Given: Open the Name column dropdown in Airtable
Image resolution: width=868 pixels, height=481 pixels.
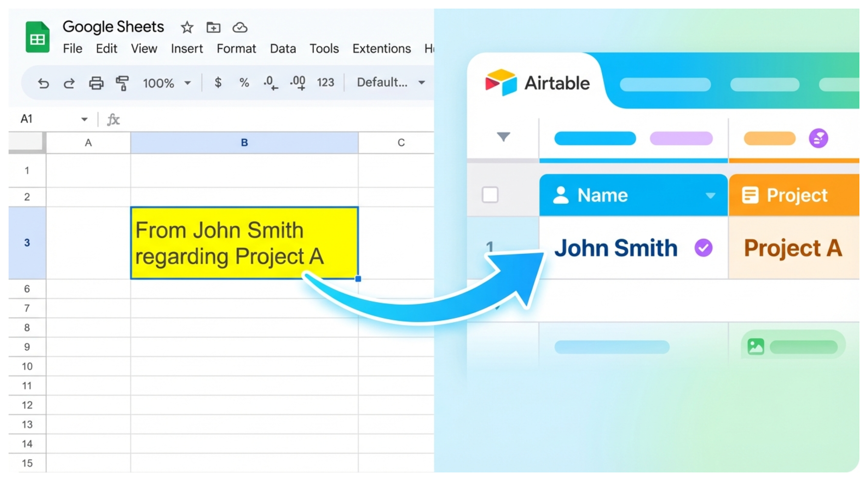Looking at the screenshot, I should point(711,195).
